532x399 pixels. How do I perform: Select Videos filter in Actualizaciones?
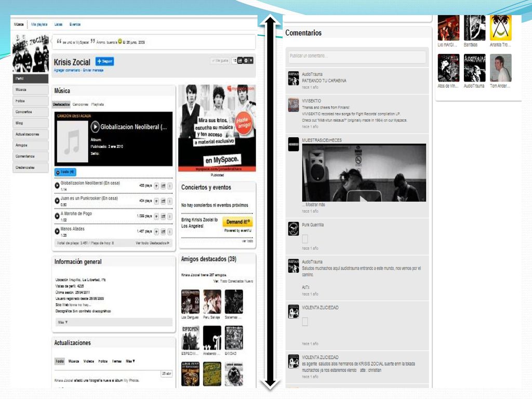click(x=88, y=361)
